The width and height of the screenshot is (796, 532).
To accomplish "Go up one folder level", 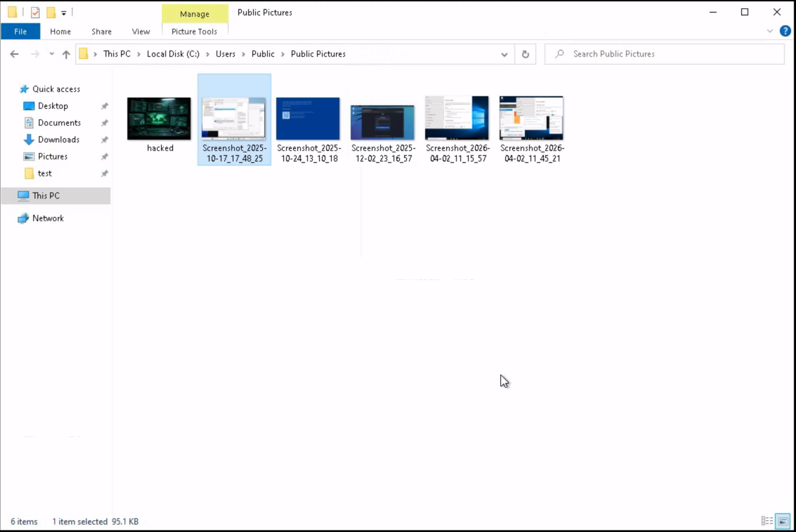I will click(x=66, y=54).
